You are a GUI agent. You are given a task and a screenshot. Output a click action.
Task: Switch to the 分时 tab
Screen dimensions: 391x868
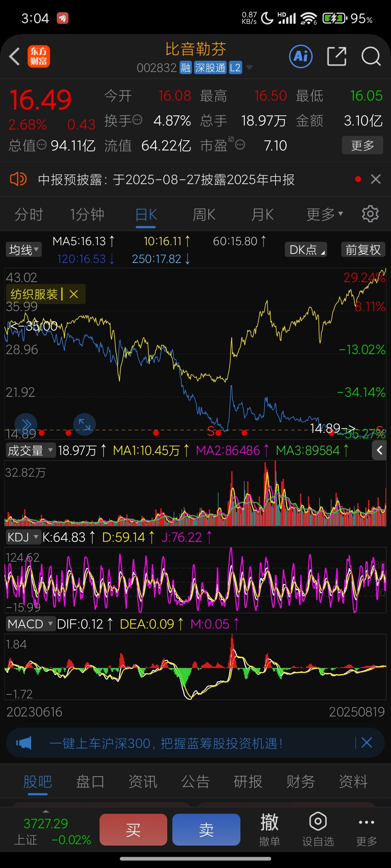[29, 214]
